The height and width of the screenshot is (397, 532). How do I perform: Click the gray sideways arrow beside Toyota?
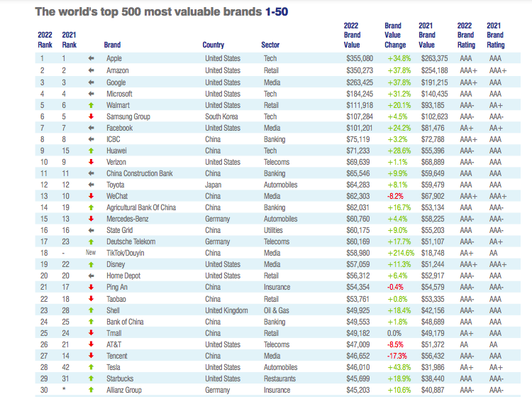91,185
